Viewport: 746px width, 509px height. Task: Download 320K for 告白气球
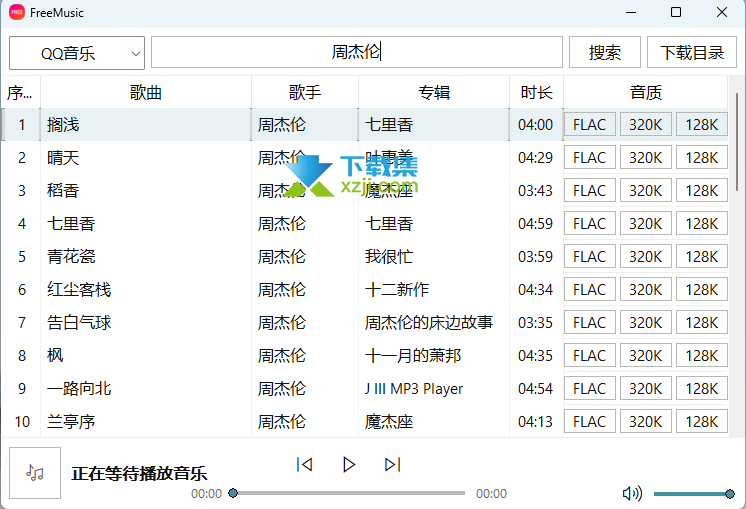click(646, 322)
